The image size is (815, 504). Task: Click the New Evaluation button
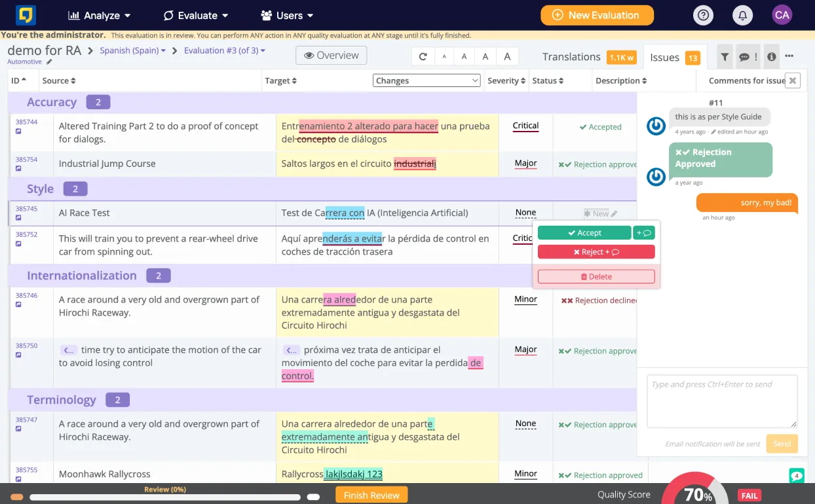click(x=597, y=15)
